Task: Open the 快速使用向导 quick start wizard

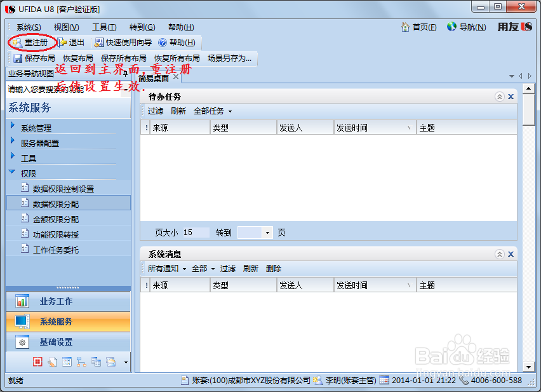Action: click(x=124, y=43)
